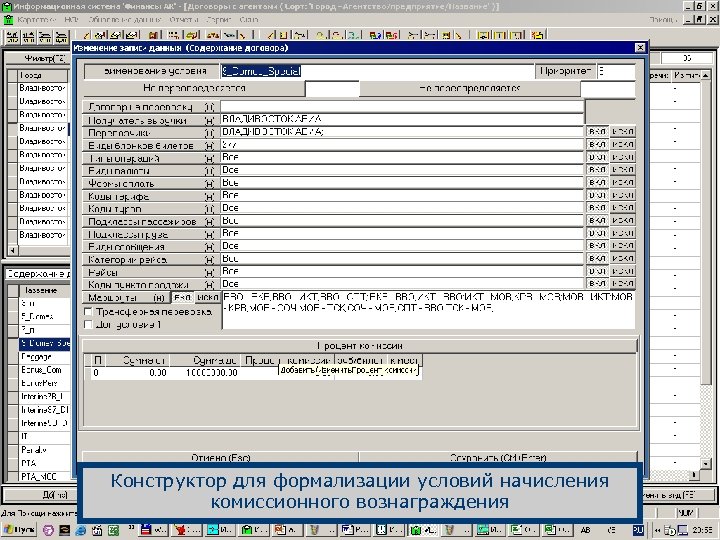Click the Получатель выручки label button
Image resolution: width=720 pixels, height=540 pixels.
click(x=150, y=120)
